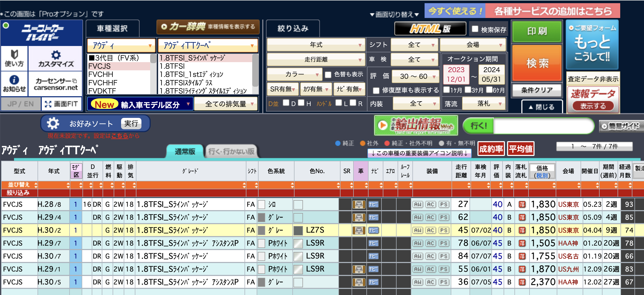The width and height of the screenshot is (644, 295).
Task: Select the 絞り込み tab
Action: click(x=293, y=28)
